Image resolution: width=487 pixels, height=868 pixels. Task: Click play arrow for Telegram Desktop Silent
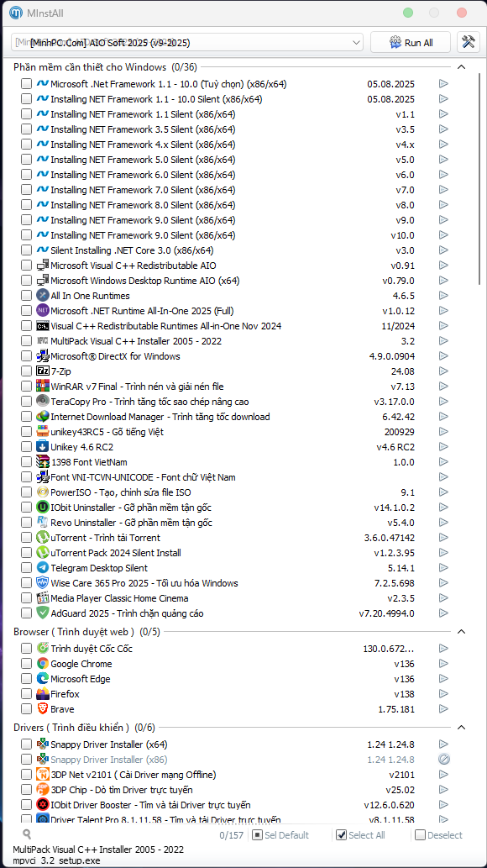tap(443, 568)
